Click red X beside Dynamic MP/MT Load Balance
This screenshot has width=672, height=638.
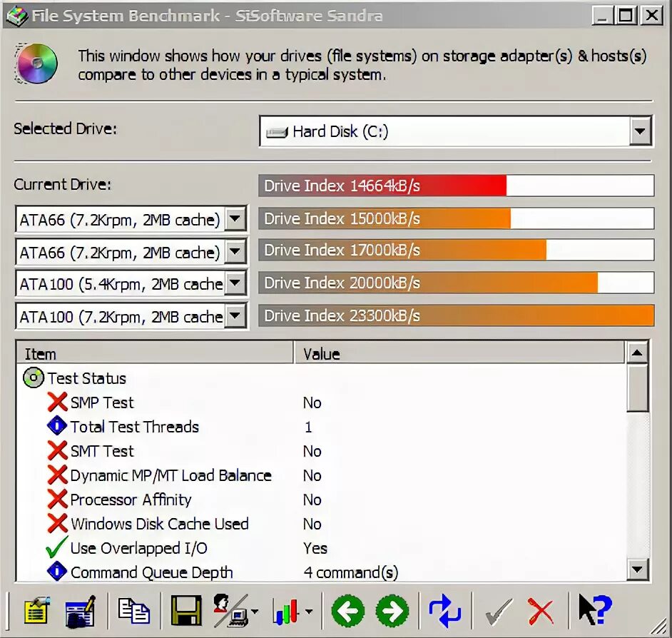[58, 475]
